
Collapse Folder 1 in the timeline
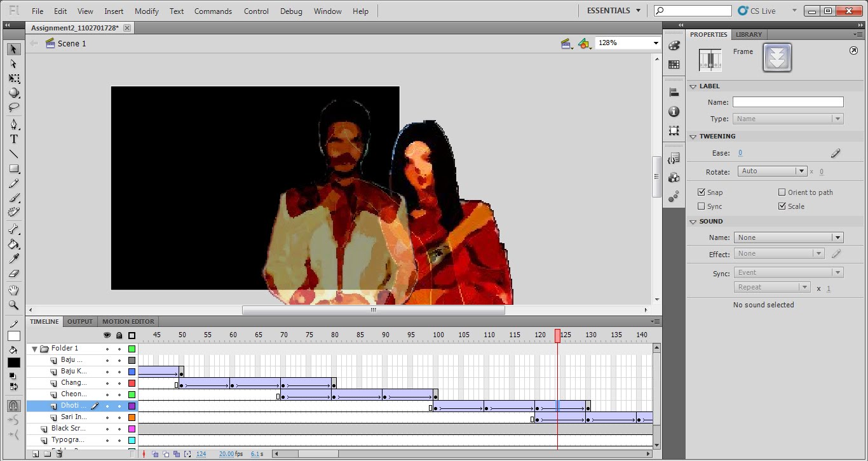point(34,349)
